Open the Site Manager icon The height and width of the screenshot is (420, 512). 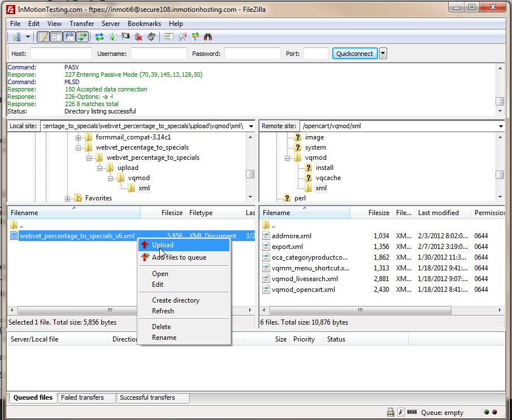click(16, 37)
